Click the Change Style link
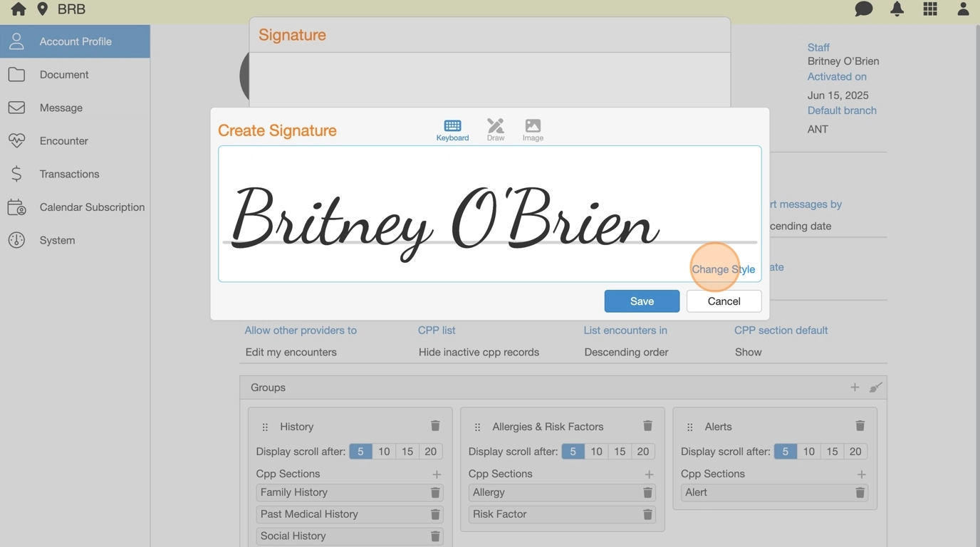The image size is (980, 547). 723,269
